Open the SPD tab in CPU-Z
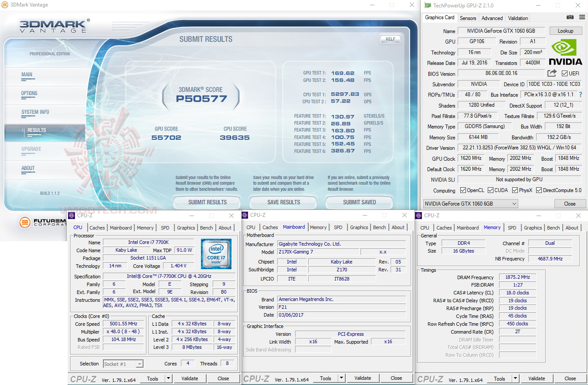Image resolution: width=588 pixels, height=385 pixels. click(166, 227)
